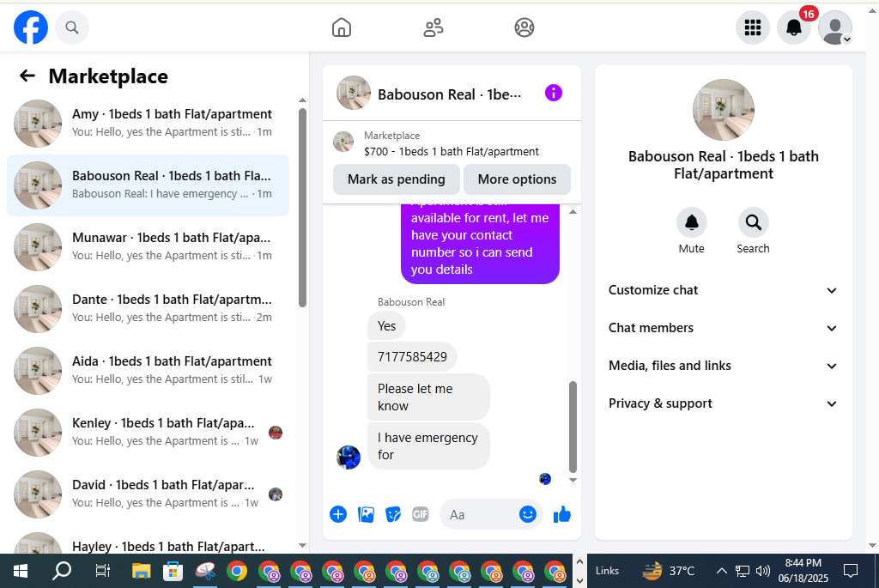Open Amy's apartment conversation
Screen dimensions: 879x588
pos(148,124)
